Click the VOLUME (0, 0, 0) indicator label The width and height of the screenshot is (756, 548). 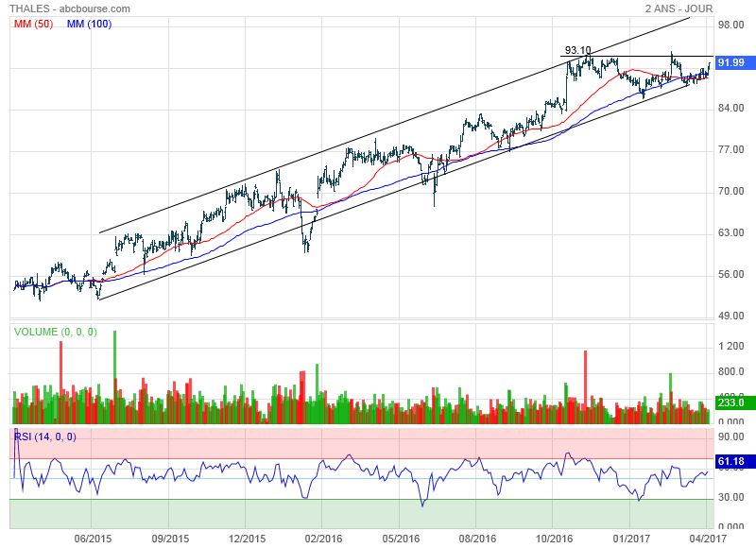[55, 332]
